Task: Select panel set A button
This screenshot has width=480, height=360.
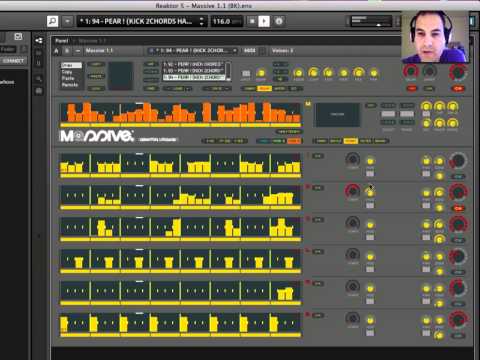Action: click(56, 51)
